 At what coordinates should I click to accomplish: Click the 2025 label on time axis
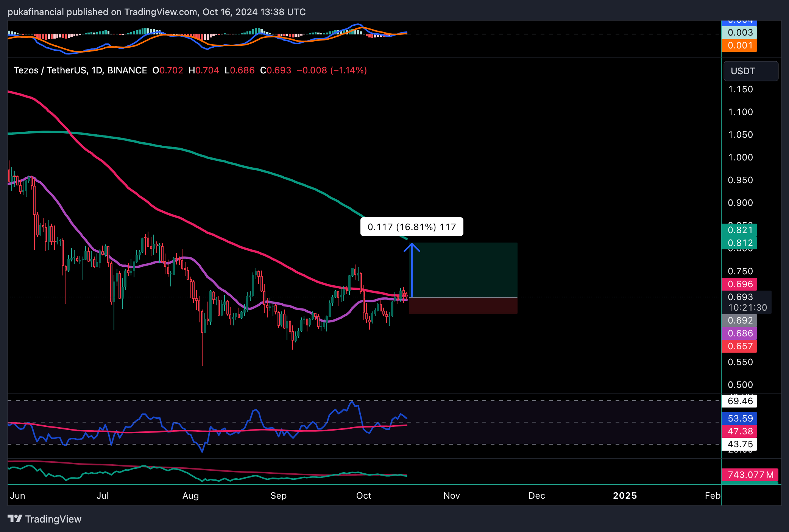625,496
